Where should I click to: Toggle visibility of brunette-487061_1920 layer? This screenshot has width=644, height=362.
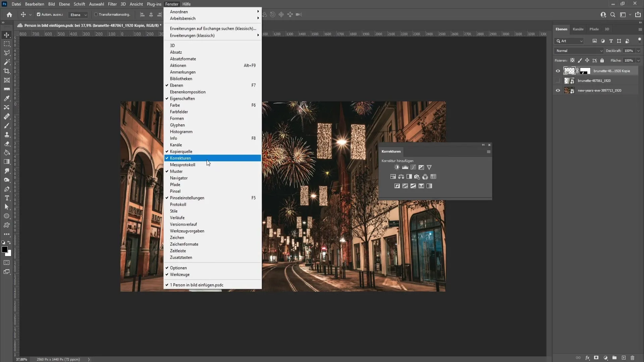coord(558,80)
